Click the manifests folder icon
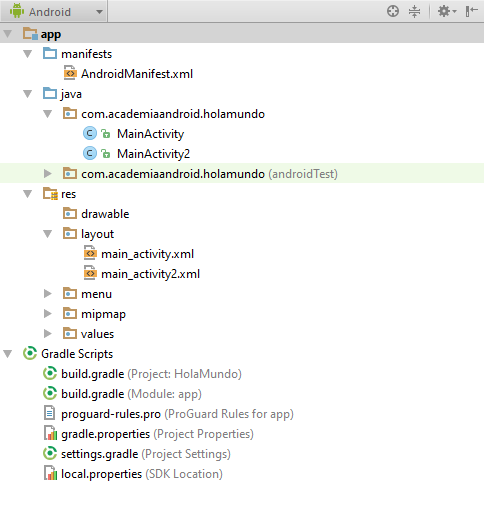The height and width of the screenshot is (522, 484). pos(50,53)
